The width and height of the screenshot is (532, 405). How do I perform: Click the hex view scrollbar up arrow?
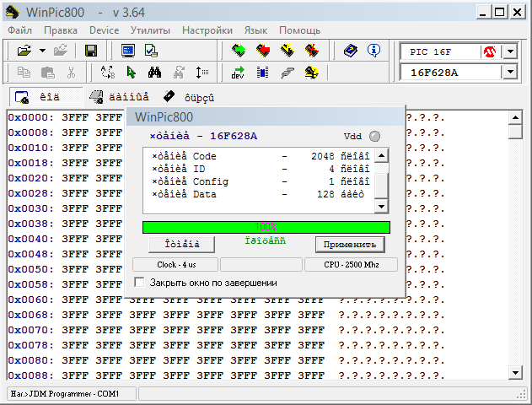coord(515,118)
